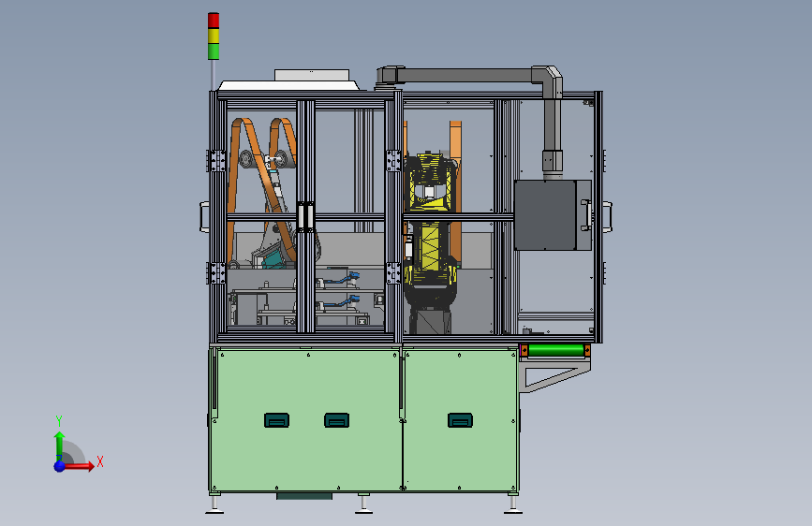Select the green lamp of signal tower
The image size is (812, 526).
(214, 51)
